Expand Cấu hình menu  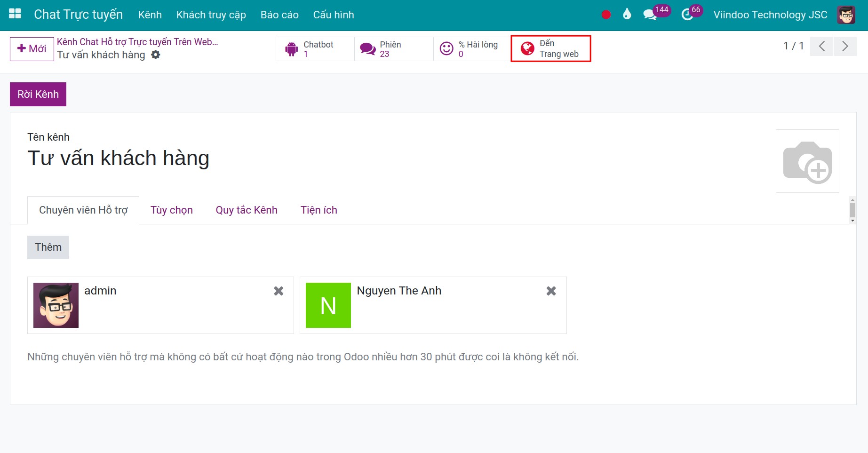click(x=334, y=15)
